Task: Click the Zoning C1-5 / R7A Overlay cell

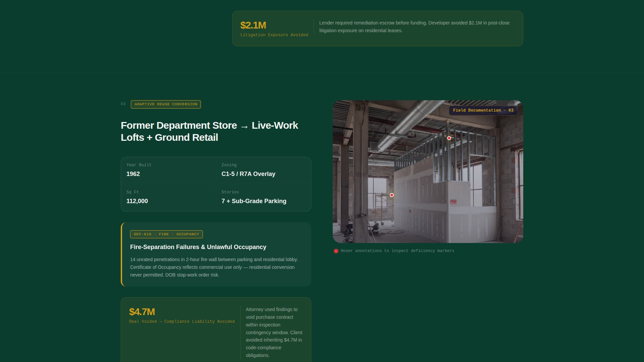Action: pyautogui.click(x=263, y=170)
